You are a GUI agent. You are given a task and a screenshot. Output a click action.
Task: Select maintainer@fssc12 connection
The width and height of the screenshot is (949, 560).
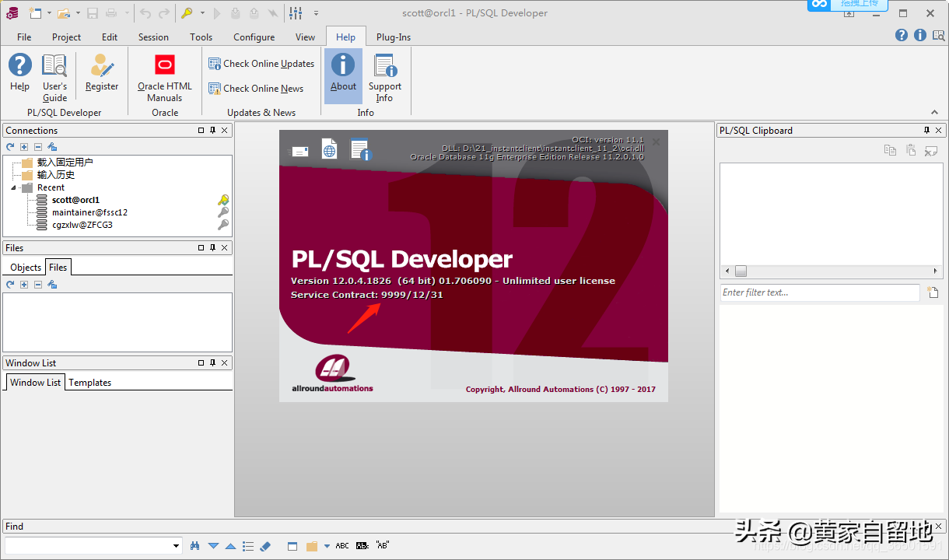point(89,212)
